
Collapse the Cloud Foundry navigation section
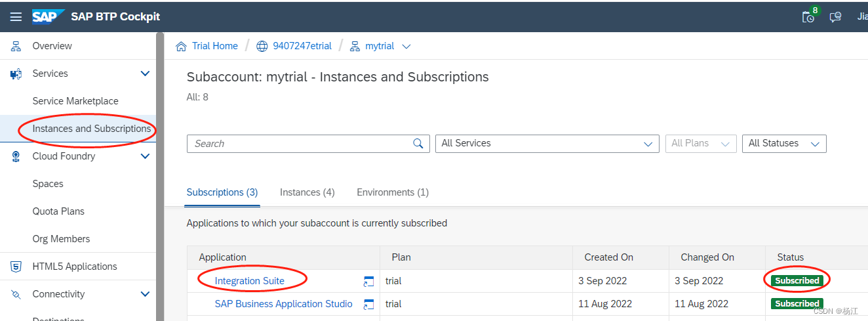click(x=146, y=156)
